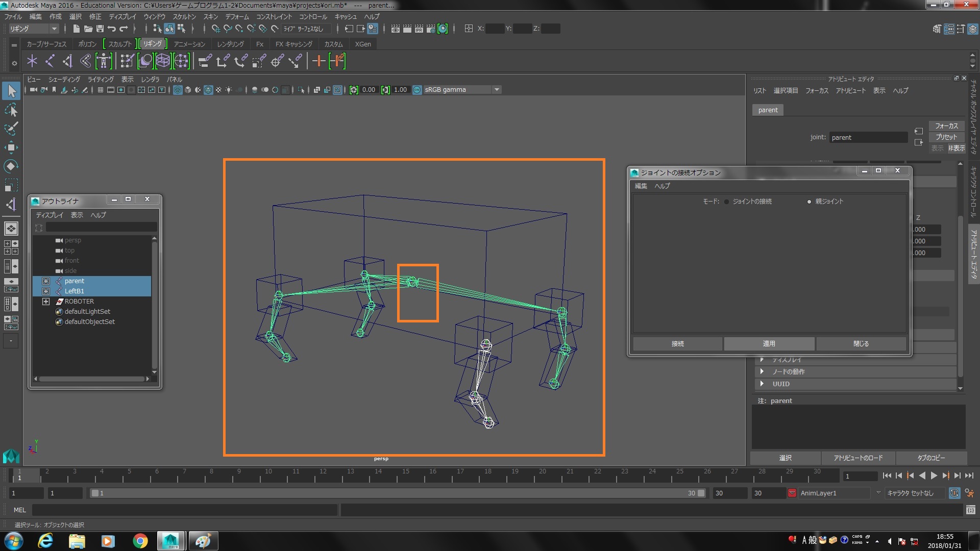Open the リギング menu set dropdown
The image size is (980, 551).
(x=34, y=29)
